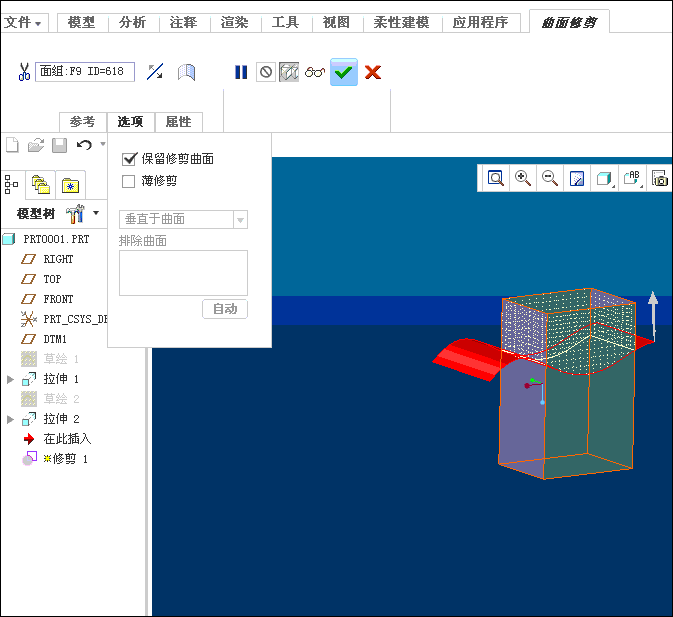Click the scissors trim icon
The width and height of the screenshot is (673, 617).
point(24,72)
